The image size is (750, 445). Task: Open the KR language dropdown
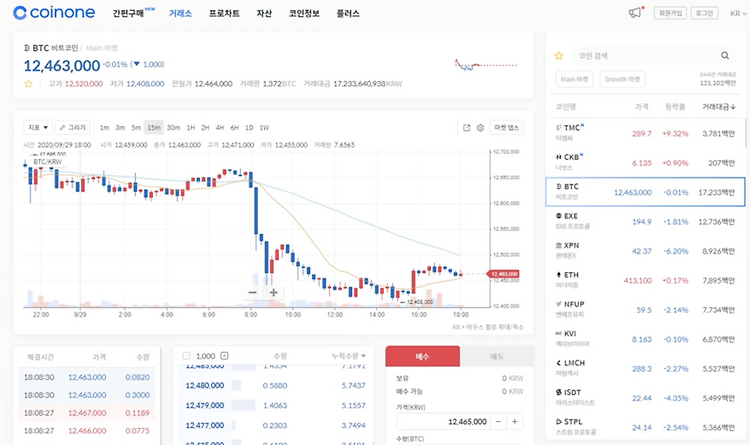pos(738,13)
